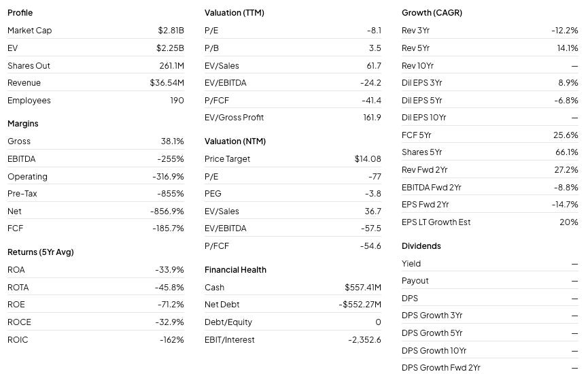Click the Price Target value $14.08
The image size is (588, 374).
pyautogui.click(x=368, y=159)
